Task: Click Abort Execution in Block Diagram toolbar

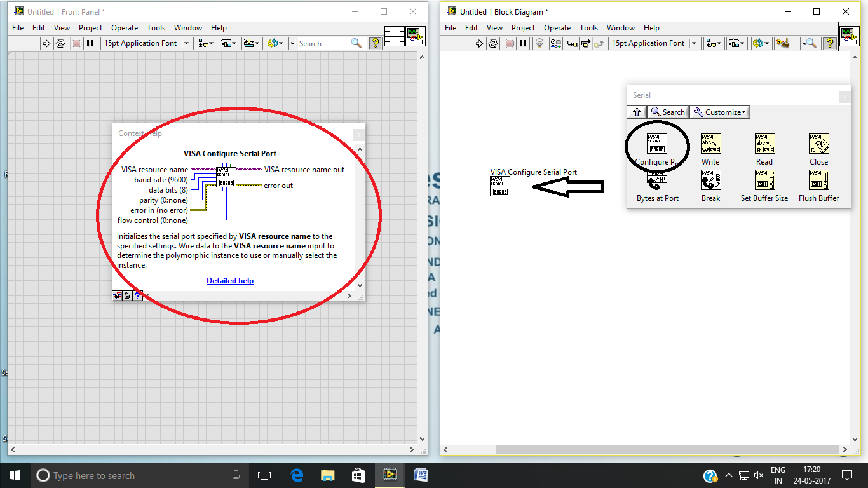Action: [509, 43]
